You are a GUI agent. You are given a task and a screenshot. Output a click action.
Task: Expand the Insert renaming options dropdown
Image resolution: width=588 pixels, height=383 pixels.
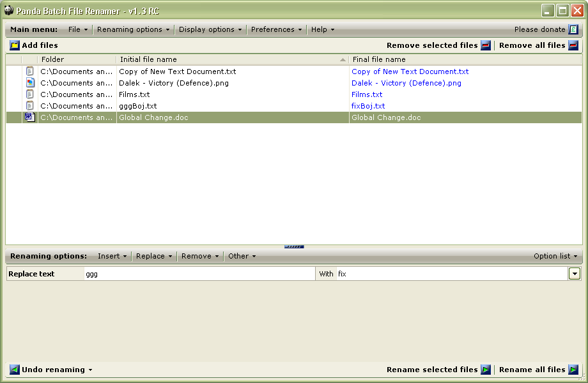(x=112, y=256)
